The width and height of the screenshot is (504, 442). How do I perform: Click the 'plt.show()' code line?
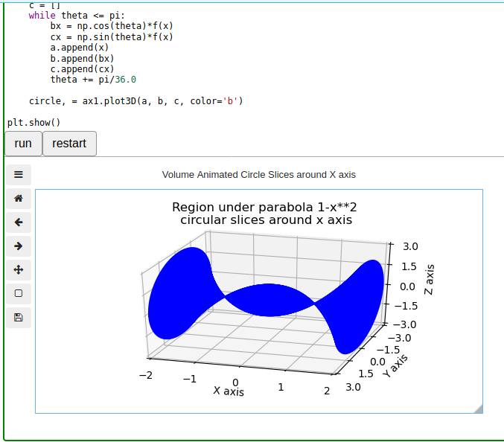[34, 123]
